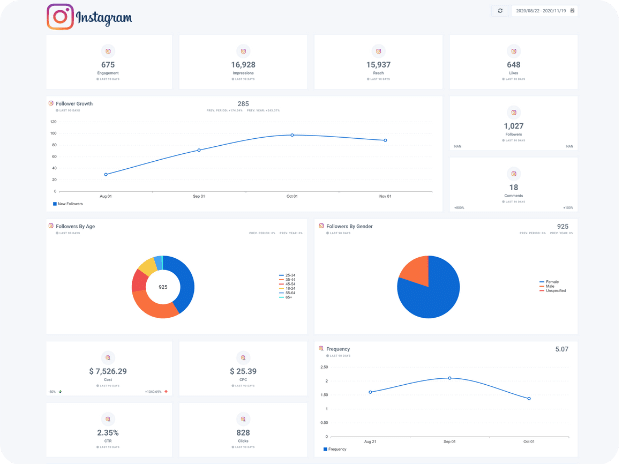Click the refresh icon in the header
The width and height of the screenshot is (620, 464).
point(500,11)
